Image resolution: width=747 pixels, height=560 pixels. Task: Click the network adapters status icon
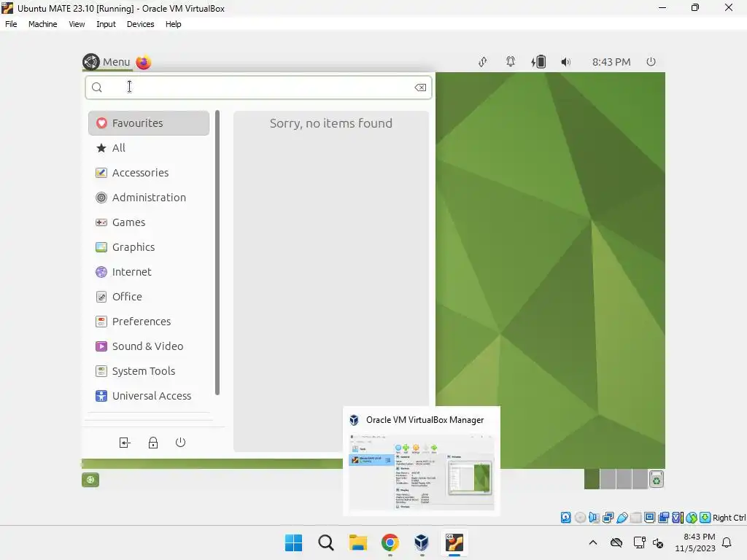608,518
